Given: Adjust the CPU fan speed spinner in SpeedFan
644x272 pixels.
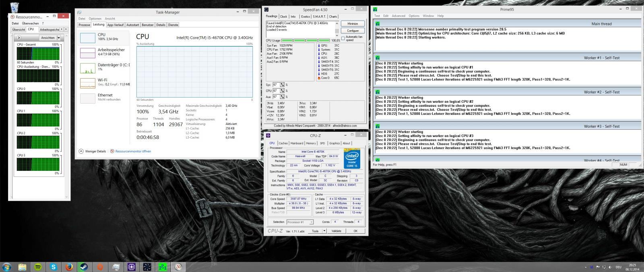Looking at the screenshot, I should (282, 91).
